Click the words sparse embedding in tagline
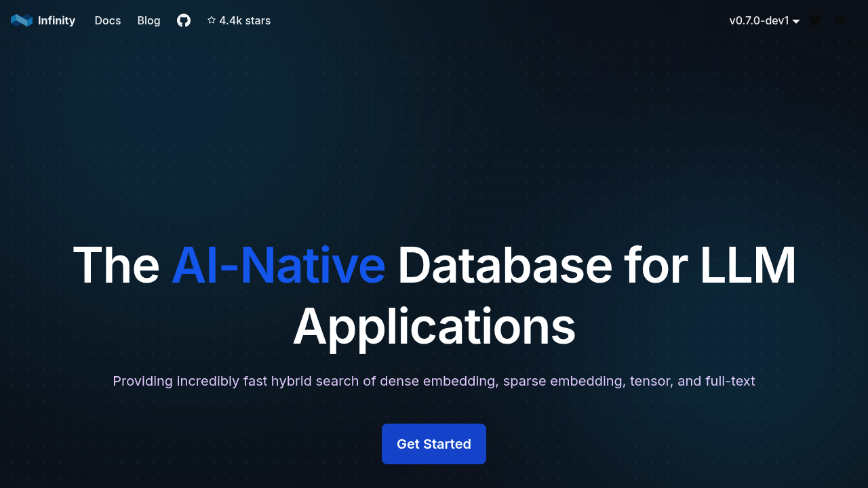Image resolution: width=868 pixels, height=488 pixels. [x=562, y=381]
